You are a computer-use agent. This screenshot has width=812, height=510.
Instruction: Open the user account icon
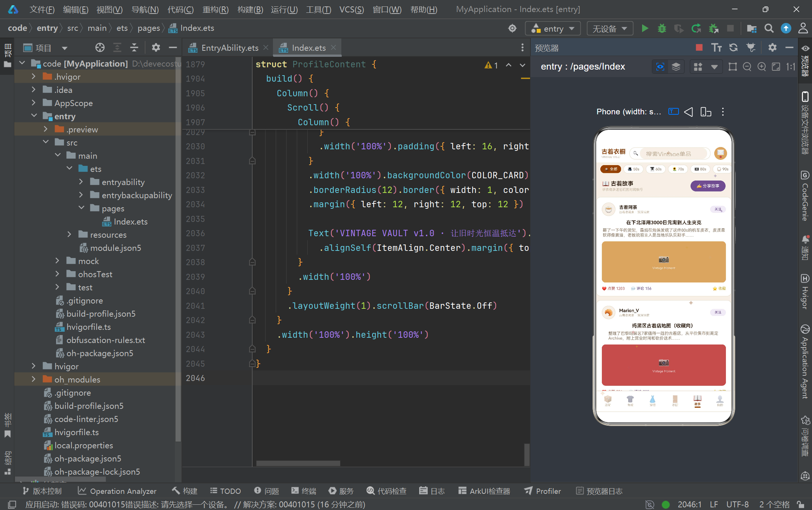(x=803, y=28)
